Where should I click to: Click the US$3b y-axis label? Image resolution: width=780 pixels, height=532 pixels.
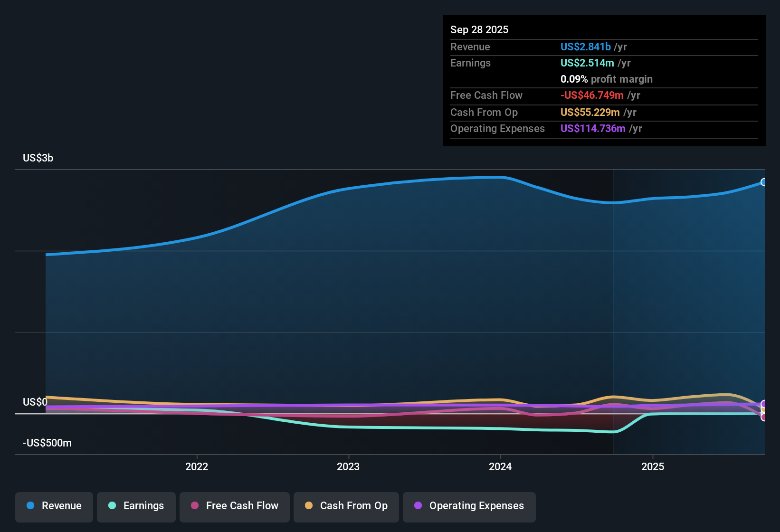38,158
